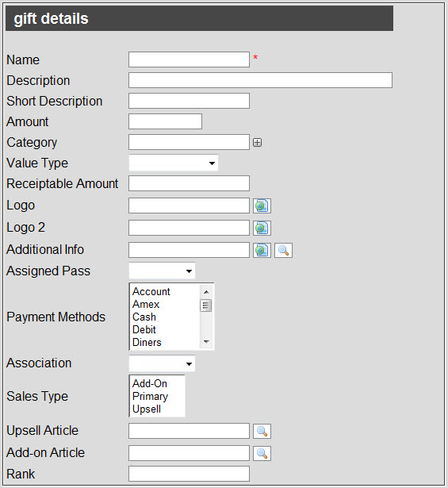Focus the Name input field
The image size is (448, 488).
tap(189, 60)
